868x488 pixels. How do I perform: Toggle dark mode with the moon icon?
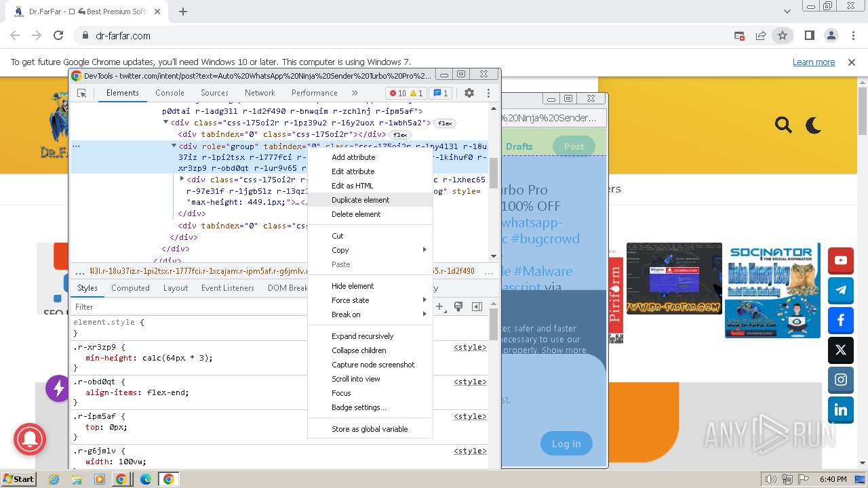tap(813, 125)
